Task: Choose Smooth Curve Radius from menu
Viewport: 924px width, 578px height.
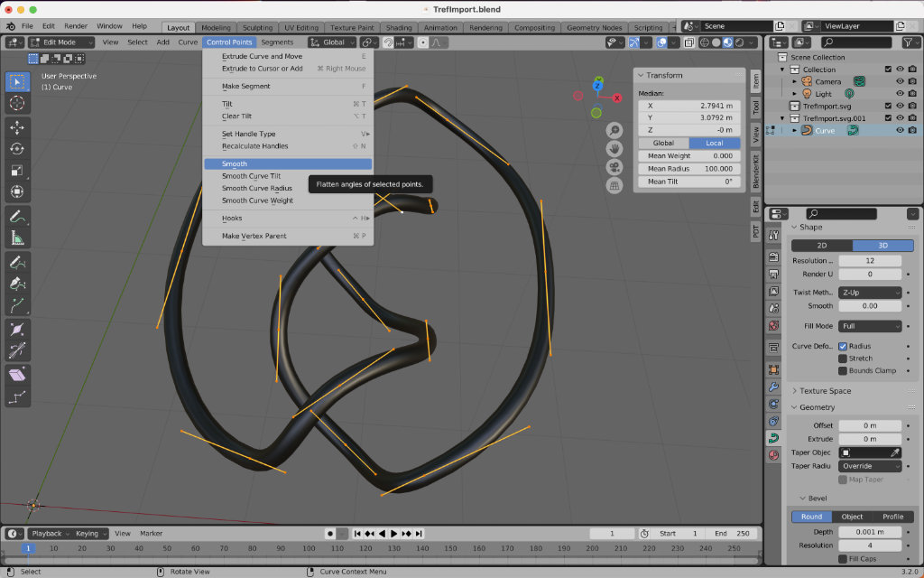Action: [257, 188]
